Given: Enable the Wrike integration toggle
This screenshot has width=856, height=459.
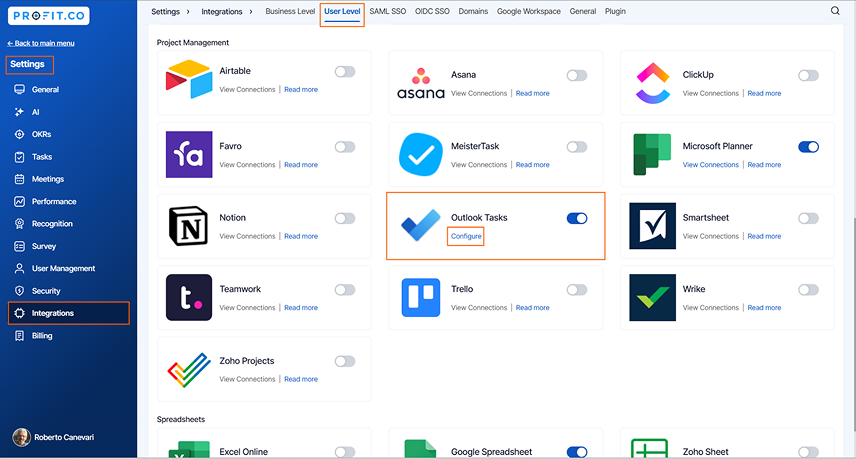Looking at the screenshot, I should [809, 290].
